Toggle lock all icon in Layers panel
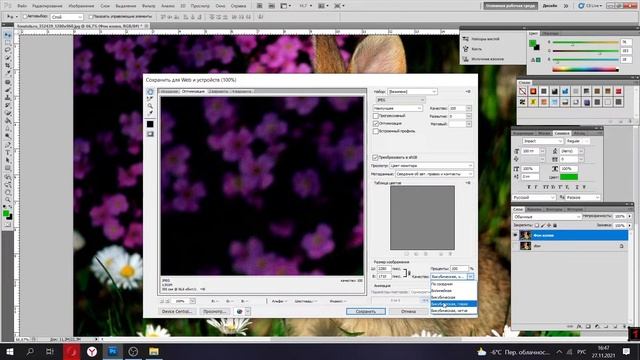640x360 pixels. pos(555,225)
